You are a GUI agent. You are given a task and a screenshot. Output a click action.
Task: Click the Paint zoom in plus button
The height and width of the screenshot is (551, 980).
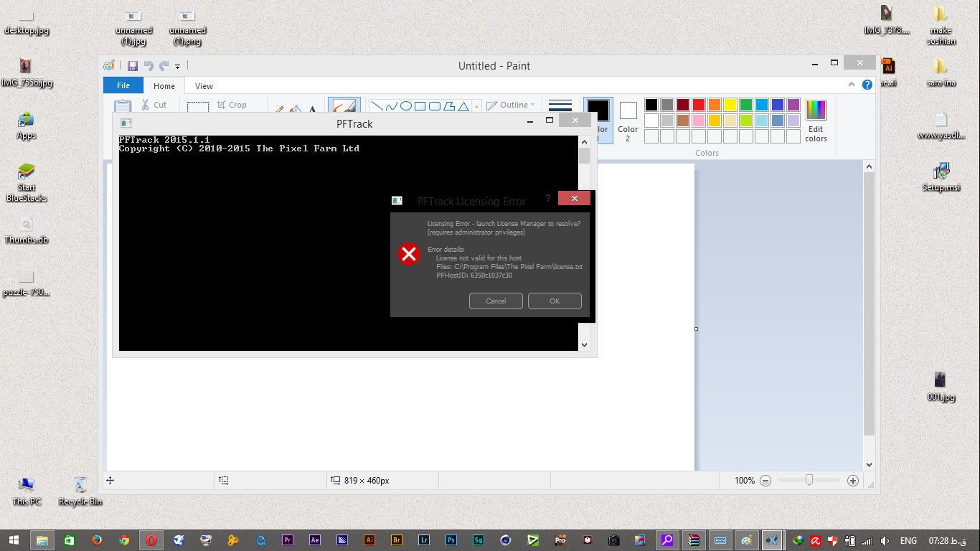point(853,481)
